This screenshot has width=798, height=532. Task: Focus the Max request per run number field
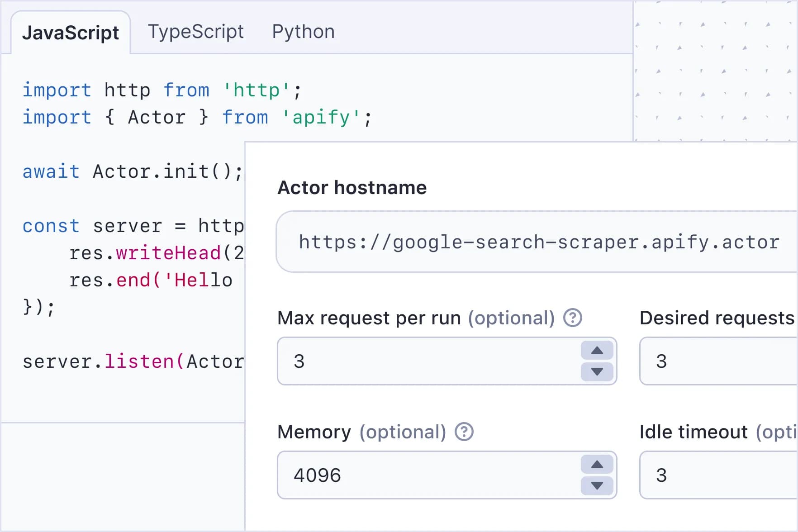(x=425, y=361)
